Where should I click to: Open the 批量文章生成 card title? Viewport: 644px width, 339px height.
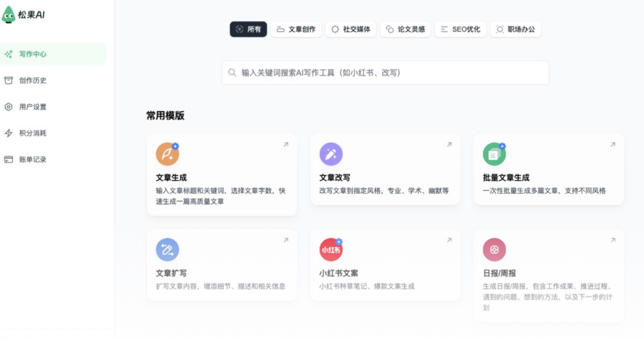[506, 178]
